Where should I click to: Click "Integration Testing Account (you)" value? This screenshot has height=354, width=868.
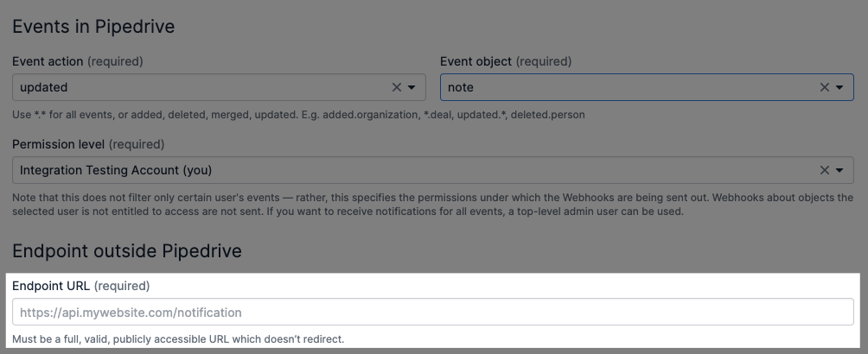pyautogui.click(x=116, y=170)
